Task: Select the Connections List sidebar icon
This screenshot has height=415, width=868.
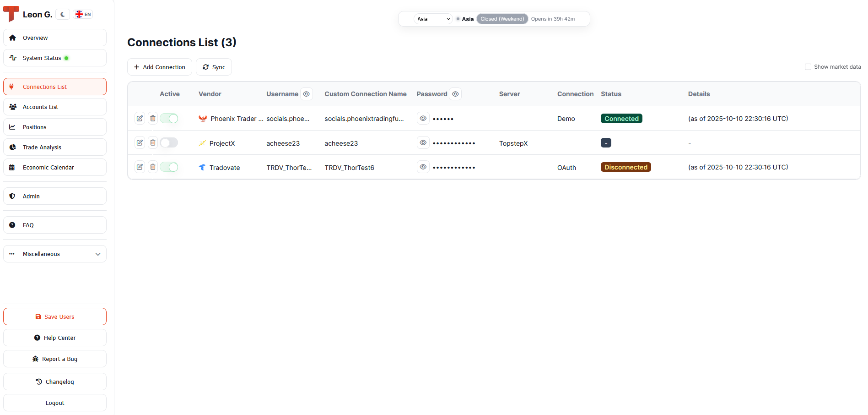Action: 11,87
